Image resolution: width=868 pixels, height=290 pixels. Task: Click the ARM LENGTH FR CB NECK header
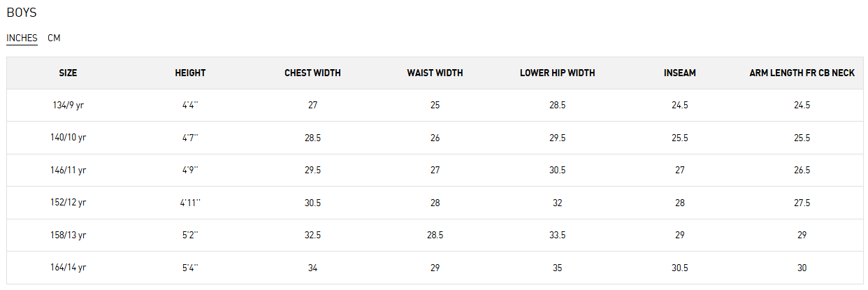click(802, 73)
